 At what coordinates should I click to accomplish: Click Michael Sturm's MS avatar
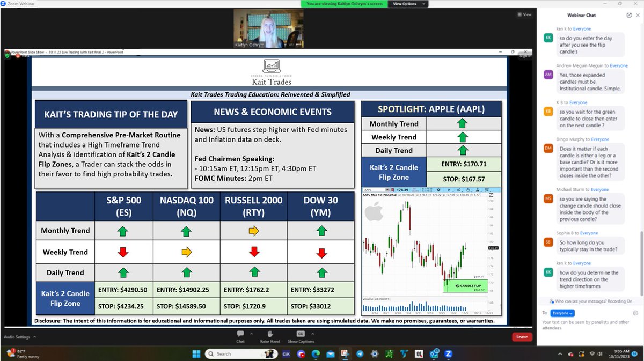(x=548, y=198)
